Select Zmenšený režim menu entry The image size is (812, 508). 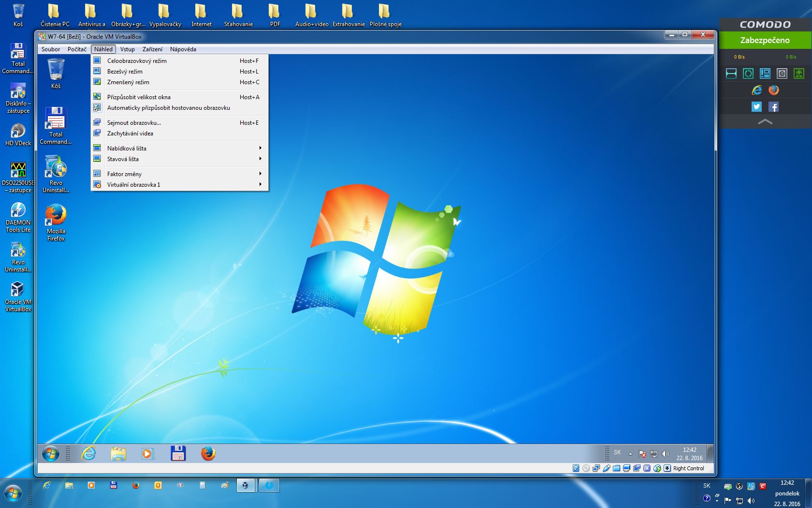tap(179, 82)
